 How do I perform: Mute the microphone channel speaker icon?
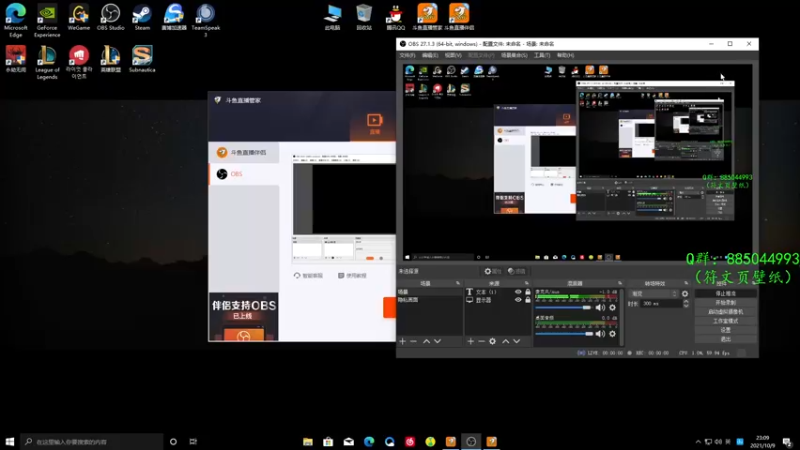click(601, 307)
